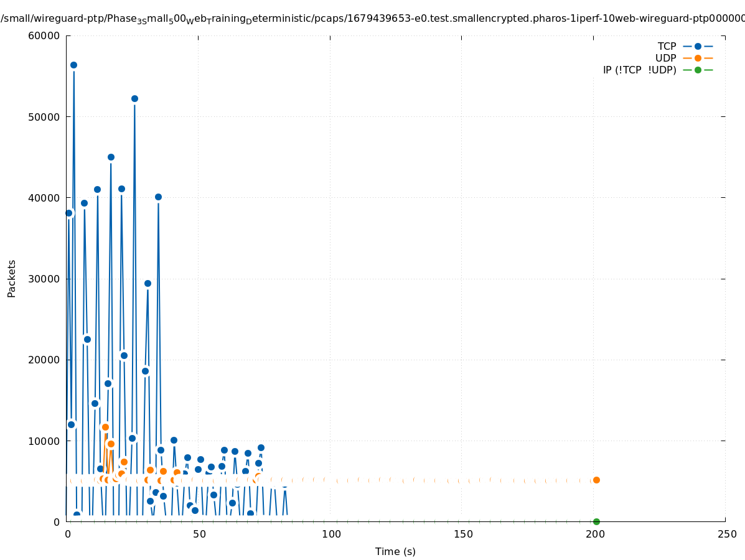Click the 250 x-axis tick label
Viewport: 745px width, 560px height.
pyautogui.click(x=726, y=534)
